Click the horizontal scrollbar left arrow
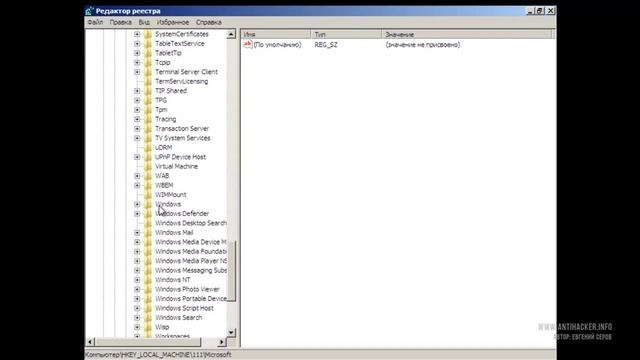The image size is (640, 360). [91, 342]
